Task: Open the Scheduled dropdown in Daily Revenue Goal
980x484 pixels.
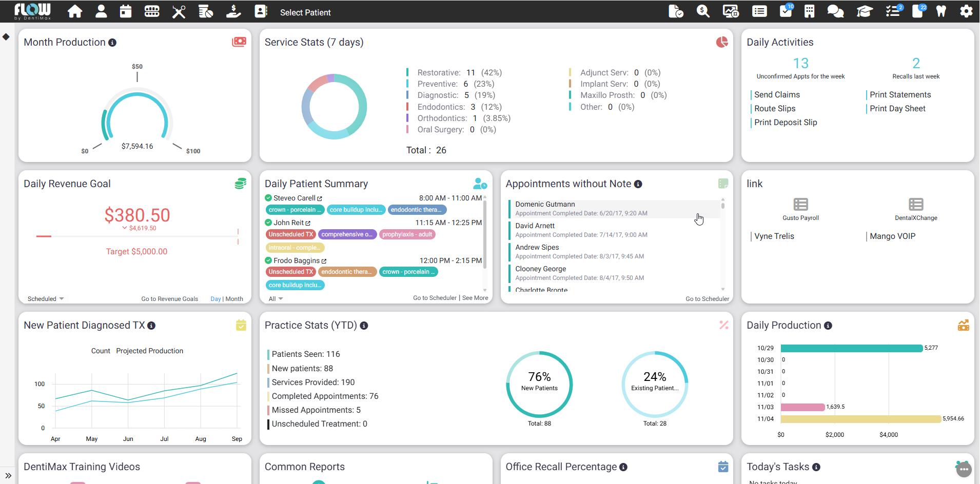Action: 46,299
